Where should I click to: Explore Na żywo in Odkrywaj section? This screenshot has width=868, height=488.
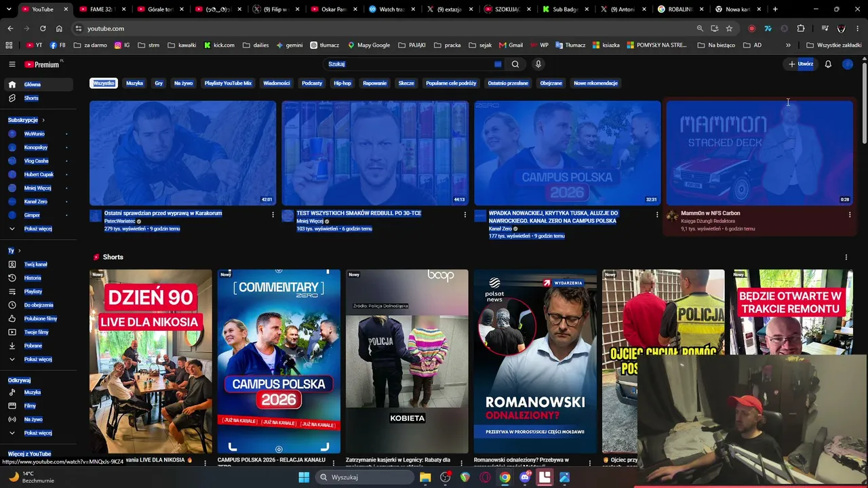point(38,420)
